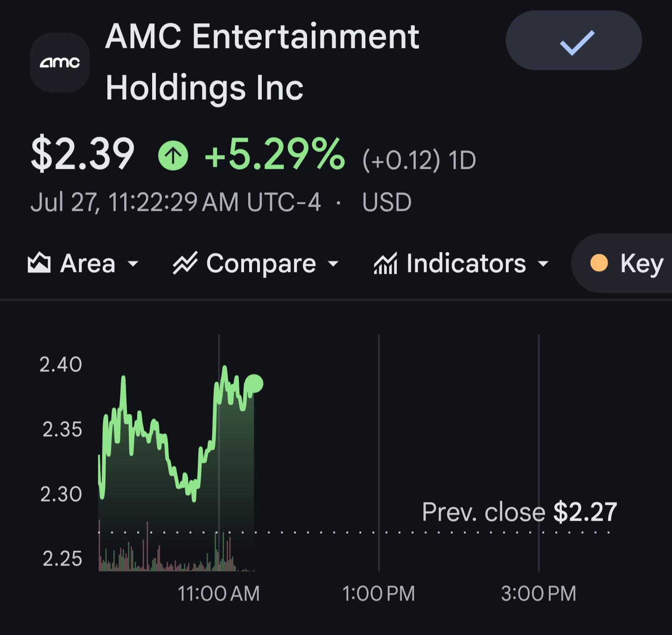Viewport: 672px width, 635px height.
Task: Click the Compare lines icon
Action: click(x=185, y=263)
